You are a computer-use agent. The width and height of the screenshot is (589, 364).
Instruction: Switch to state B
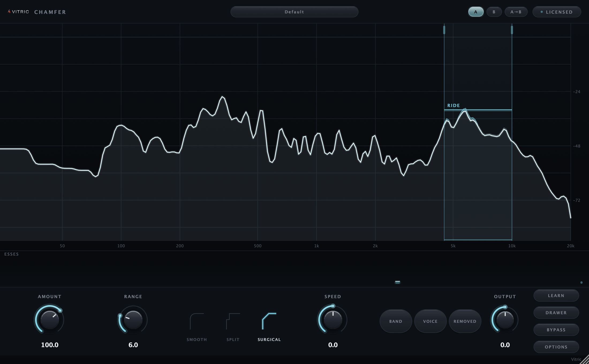pos(494,12)
